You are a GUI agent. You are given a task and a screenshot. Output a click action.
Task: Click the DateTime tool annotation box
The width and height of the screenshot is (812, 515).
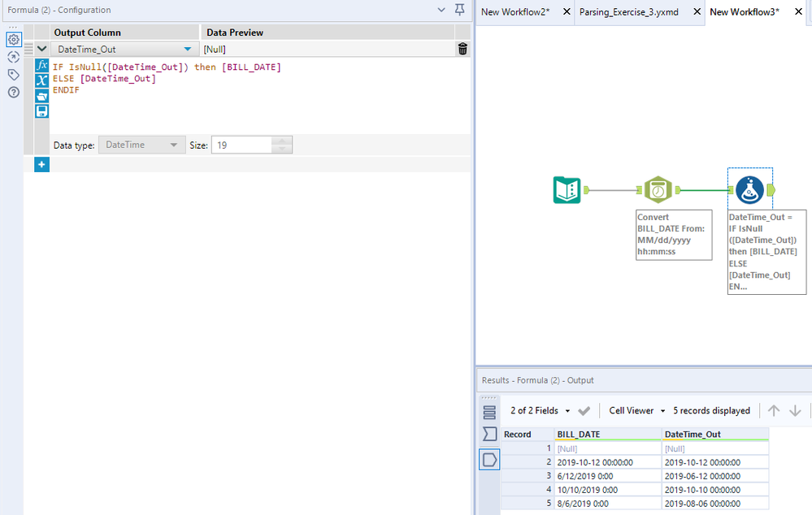pos(674,235)
